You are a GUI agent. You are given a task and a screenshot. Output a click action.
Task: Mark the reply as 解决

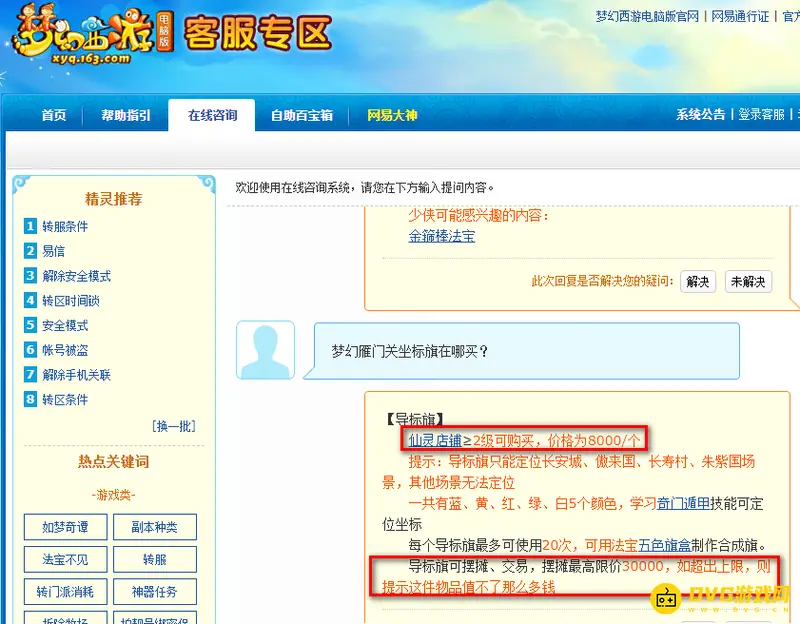tap(698, 282)
